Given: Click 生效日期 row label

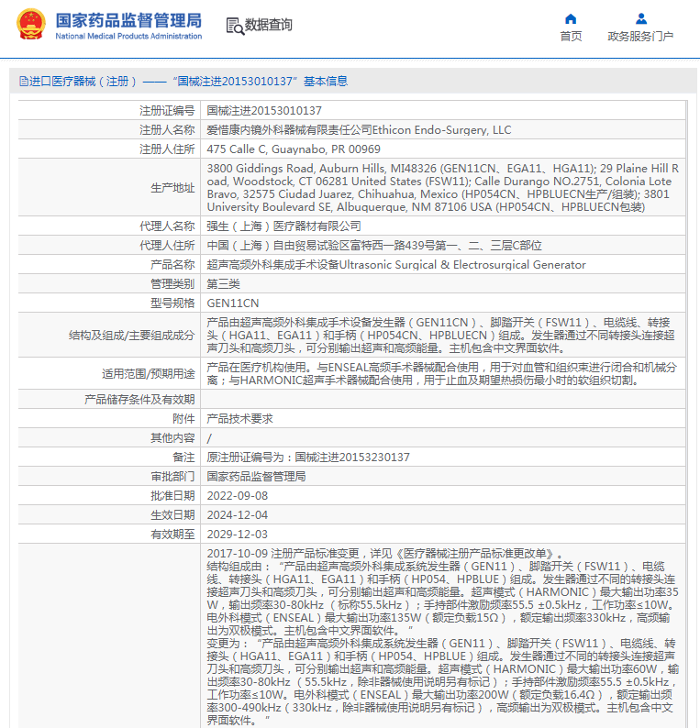Looking at the screenshot, I should 172,515.
